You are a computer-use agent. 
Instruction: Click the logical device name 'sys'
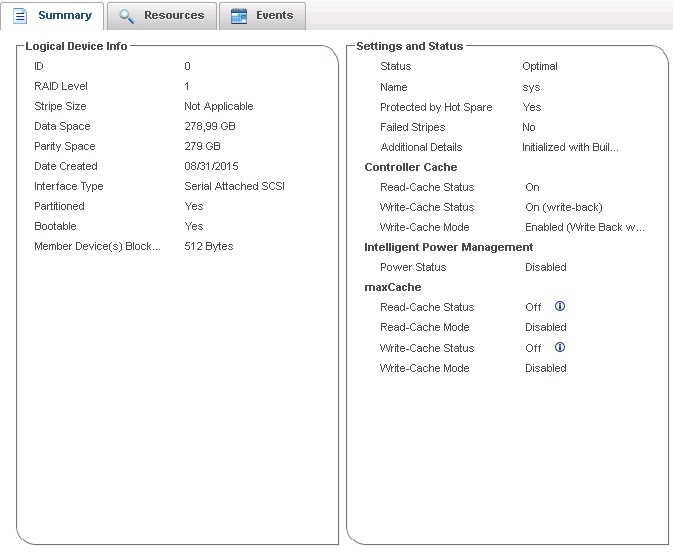tap(531, 87)
